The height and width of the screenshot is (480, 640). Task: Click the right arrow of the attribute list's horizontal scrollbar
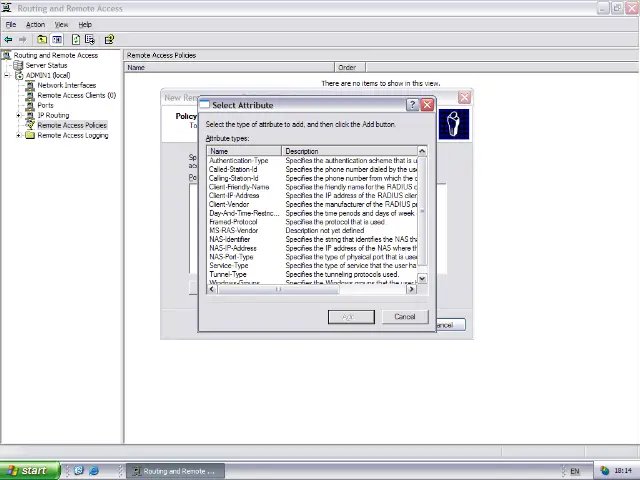(411, 289)
